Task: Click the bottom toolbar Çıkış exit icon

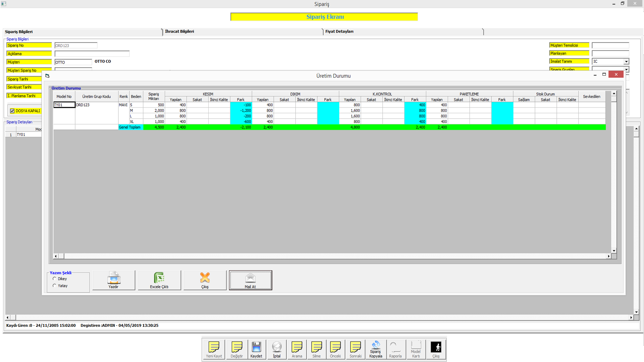Action: 436,347
